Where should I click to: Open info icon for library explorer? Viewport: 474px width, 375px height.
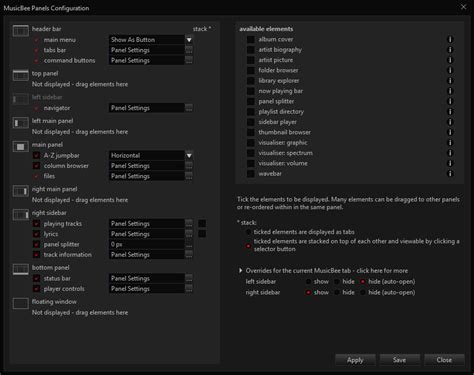tap(450, 81)
